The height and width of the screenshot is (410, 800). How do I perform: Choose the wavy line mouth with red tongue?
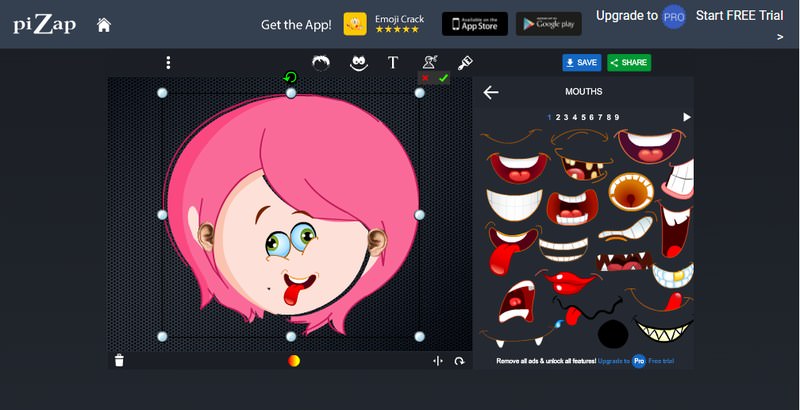point(589,312)
